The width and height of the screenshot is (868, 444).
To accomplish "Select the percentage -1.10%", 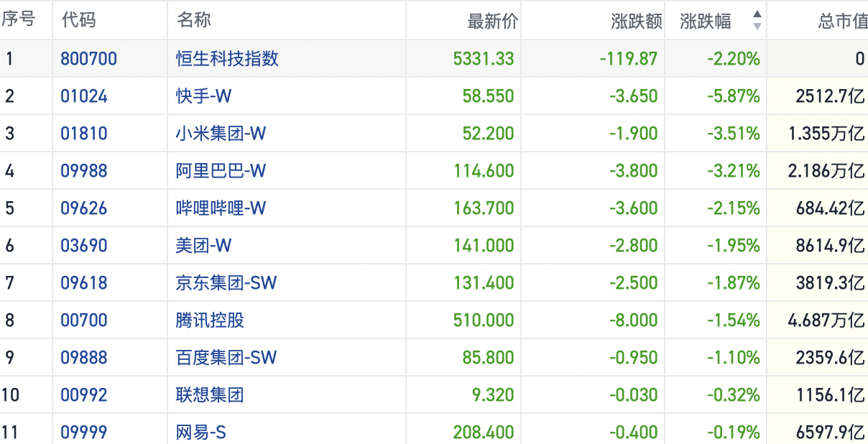I will point(732,357).
